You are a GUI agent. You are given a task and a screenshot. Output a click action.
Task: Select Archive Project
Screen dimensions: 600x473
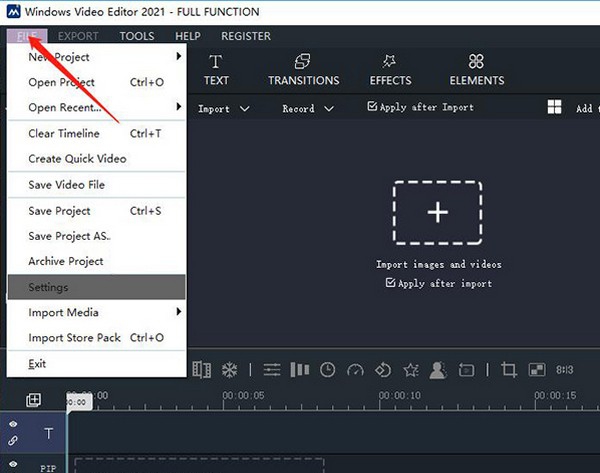97,261
